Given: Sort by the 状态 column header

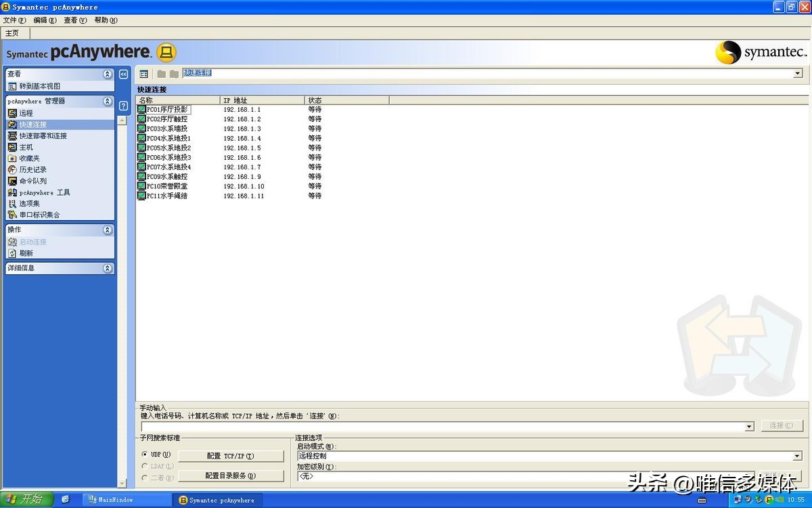Looking at the screenshot, I should click(x=347, y=100).
